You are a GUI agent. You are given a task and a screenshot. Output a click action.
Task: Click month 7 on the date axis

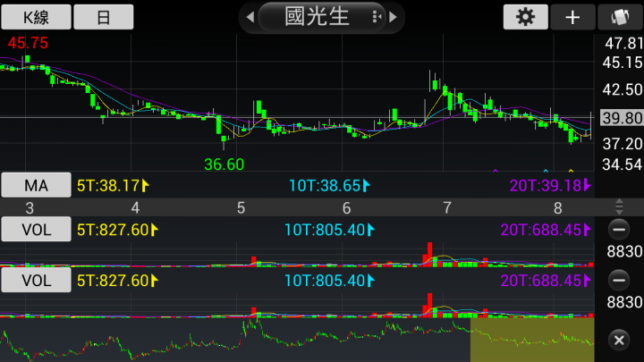tap(447, 208)
